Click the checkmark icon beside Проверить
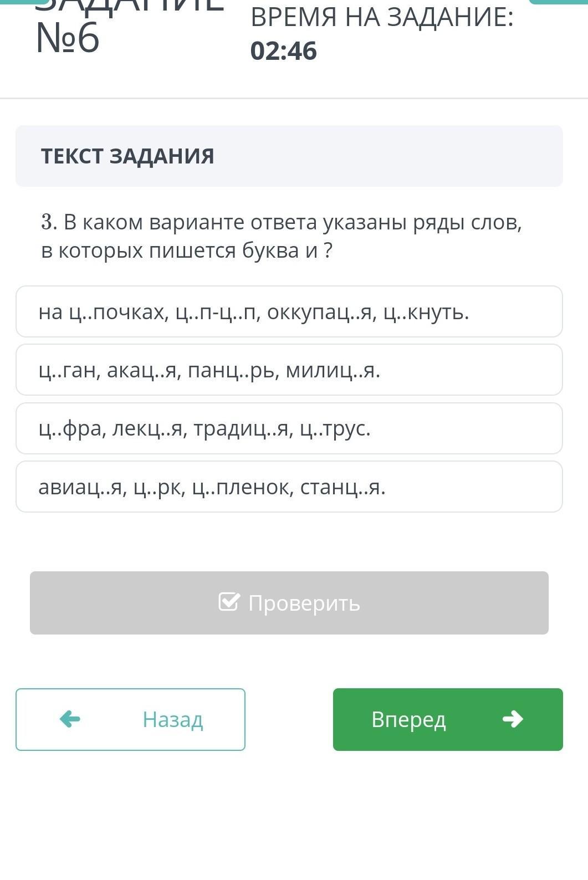The height and width of the screenshot is (880, 588). click(229, 602)
